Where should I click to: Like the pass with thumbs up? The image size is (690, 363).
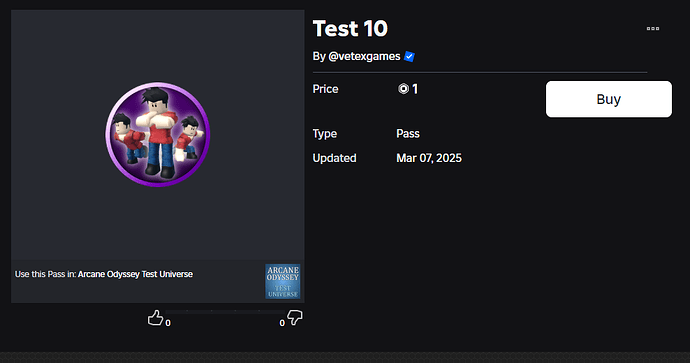coord(155,318)
